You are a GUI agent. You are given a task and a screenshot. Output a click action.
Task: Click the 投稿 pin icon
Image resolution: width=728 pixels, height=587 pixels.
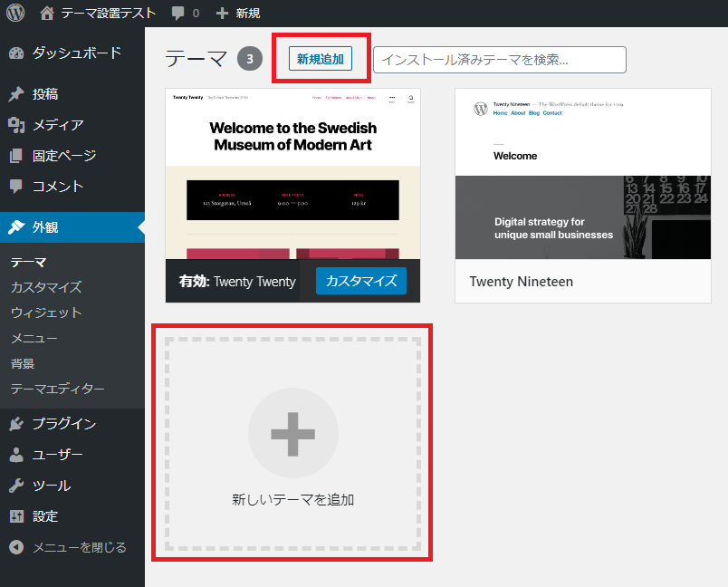pos(16,94)
